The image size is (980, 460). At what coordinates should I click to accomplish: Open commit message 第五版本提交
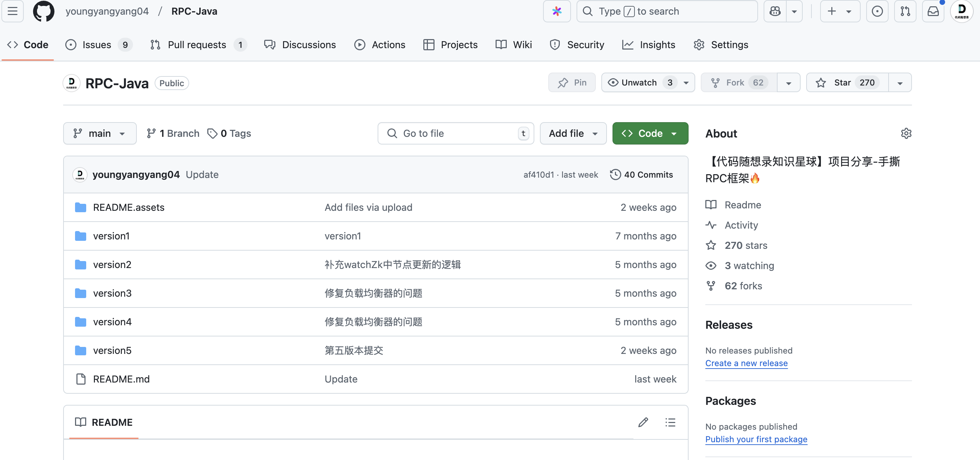[354, 350]
